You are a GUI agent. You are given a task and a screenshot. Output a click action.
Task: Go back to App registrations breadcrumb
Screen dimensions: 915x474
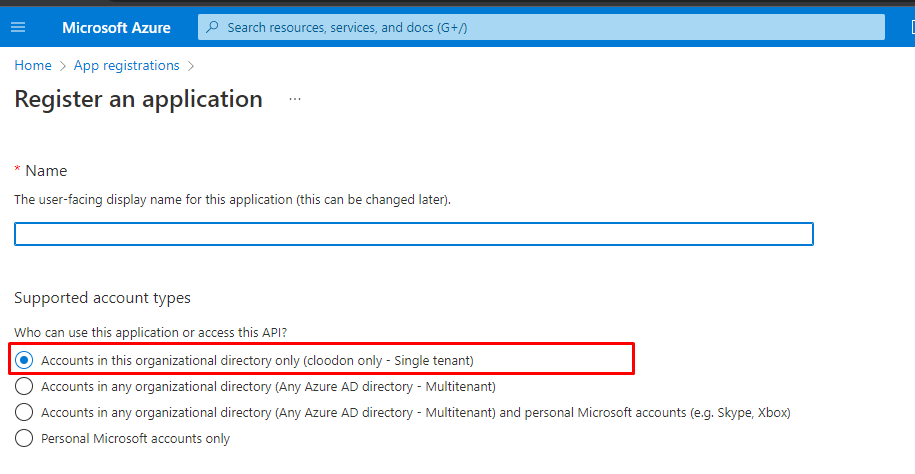point(127,65)
